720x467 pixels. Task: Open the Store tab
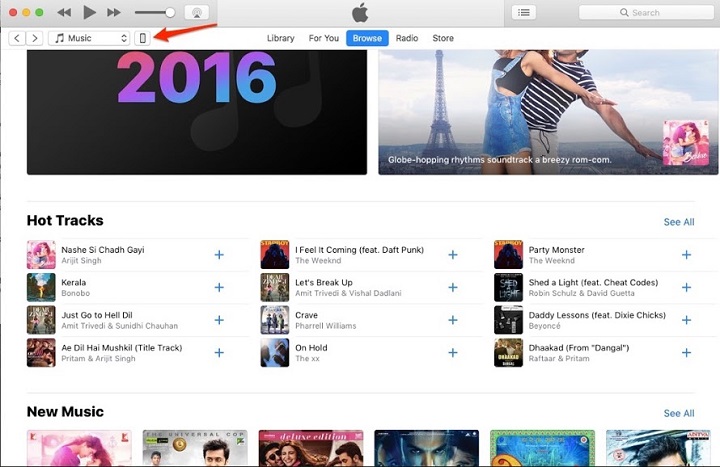[443, 38]
